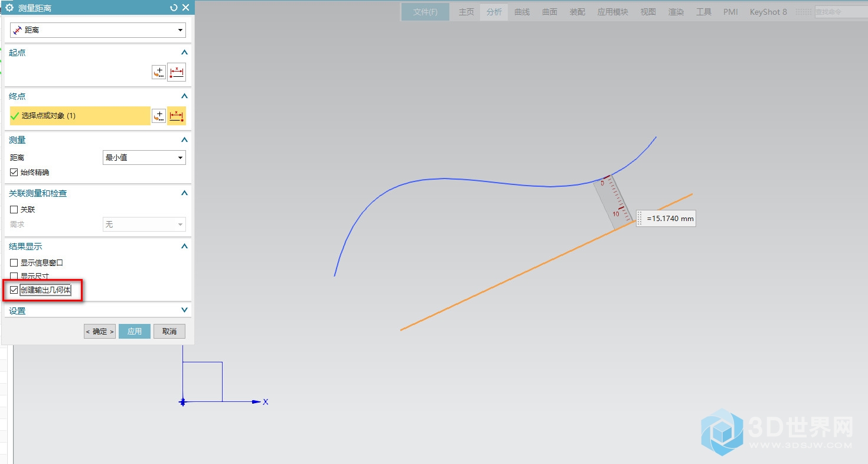
Task: Click the 选择点或对象 (1) selection field
Action: [80, 116]
